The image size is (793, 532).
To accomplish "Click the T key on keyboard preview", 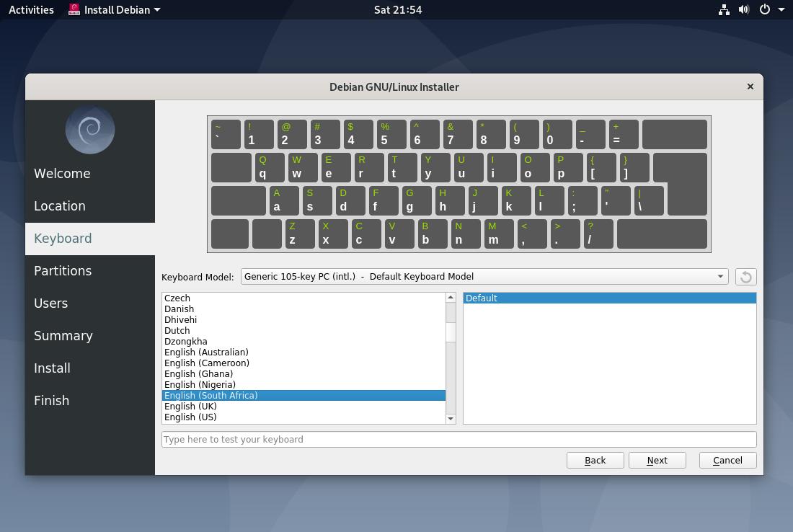I will 402,167.
